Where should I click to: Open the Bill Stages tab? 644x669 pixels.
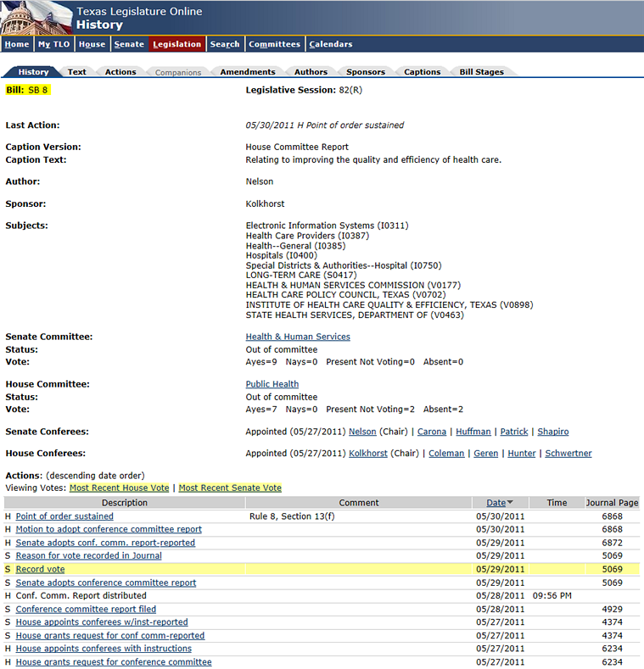click(481, 72)
